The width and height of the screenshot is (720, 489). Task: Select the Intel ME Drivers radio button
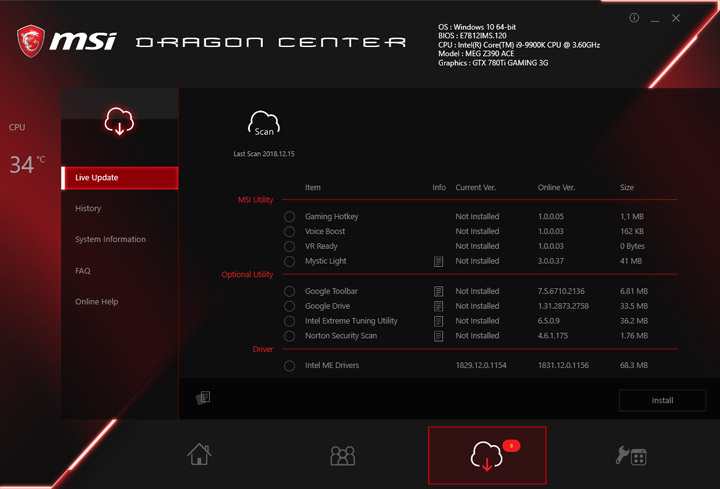coord(289,365)
